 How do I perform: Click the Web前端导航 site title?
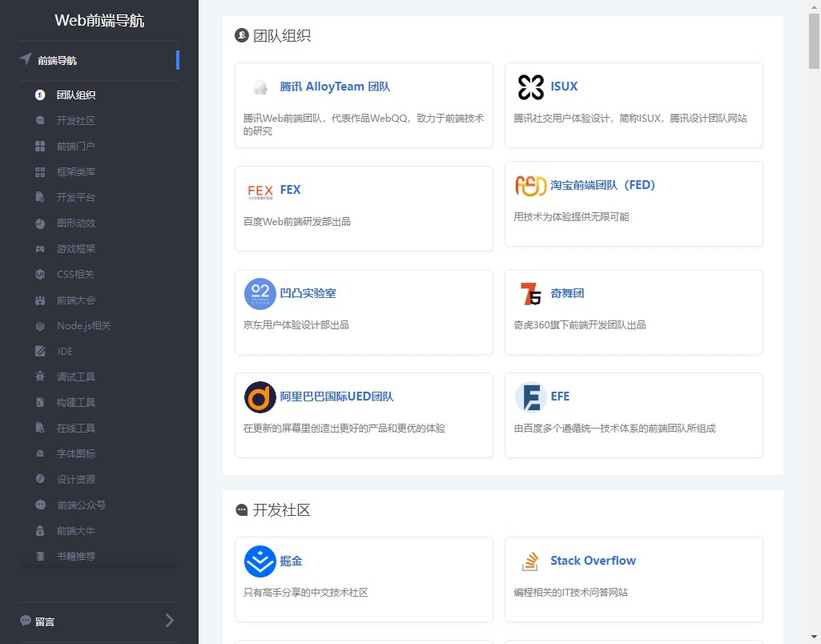point(99,20)
